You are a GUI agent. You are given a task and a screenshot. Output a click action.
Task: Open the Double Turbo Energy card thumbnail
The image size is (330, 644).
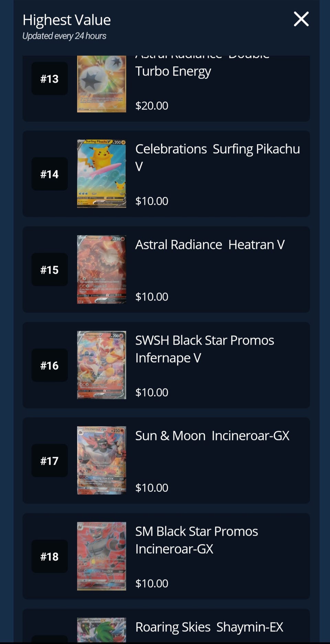[101, 84]
